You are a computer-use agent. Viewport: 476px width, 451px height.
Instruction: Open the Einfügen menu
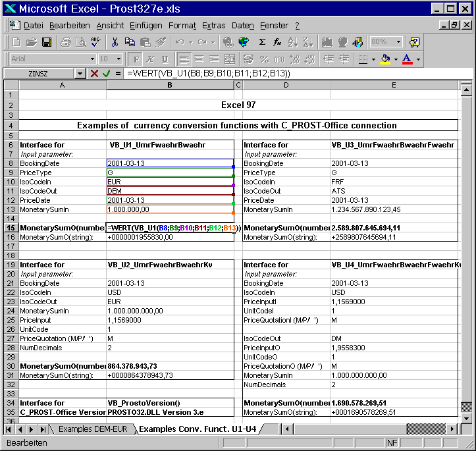pyautogui.click(x=146, y=26)
